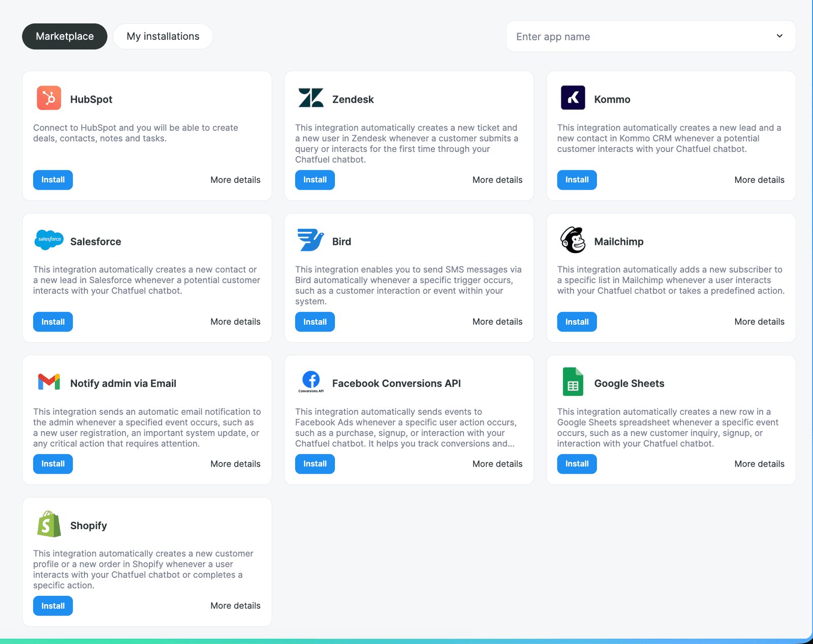Image resolution: width=813 pixels, height=644 pixels.
Task: Click the Kommo card title
Action: pyautogui.click(x=612, y=99)
